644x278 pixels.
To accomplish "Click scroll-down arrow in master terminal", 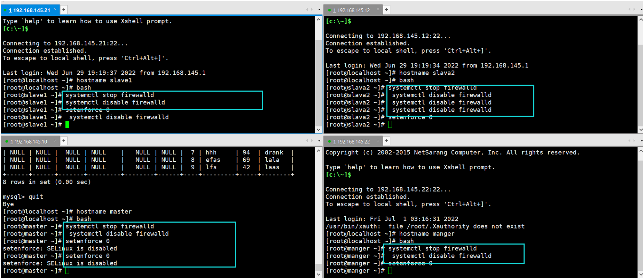I will pos(319,274).
